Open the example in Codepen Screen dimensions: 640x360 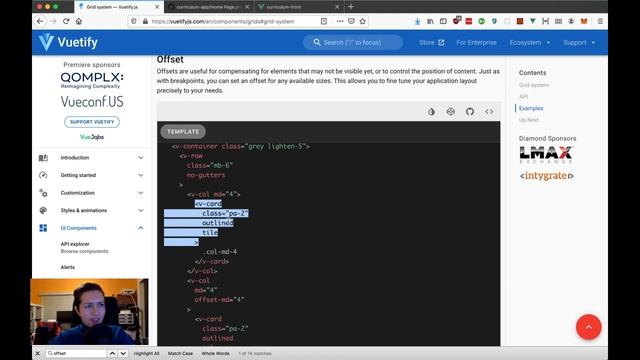point(451,111)
